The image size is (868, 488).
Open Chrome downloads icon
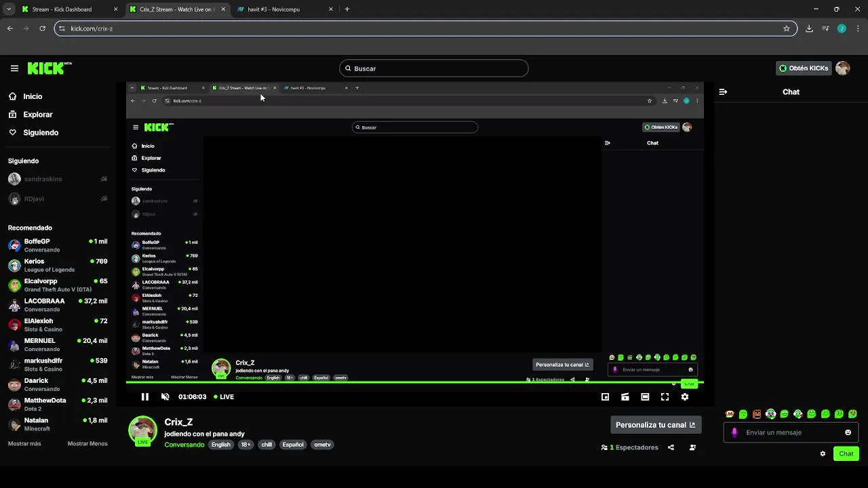809,28
